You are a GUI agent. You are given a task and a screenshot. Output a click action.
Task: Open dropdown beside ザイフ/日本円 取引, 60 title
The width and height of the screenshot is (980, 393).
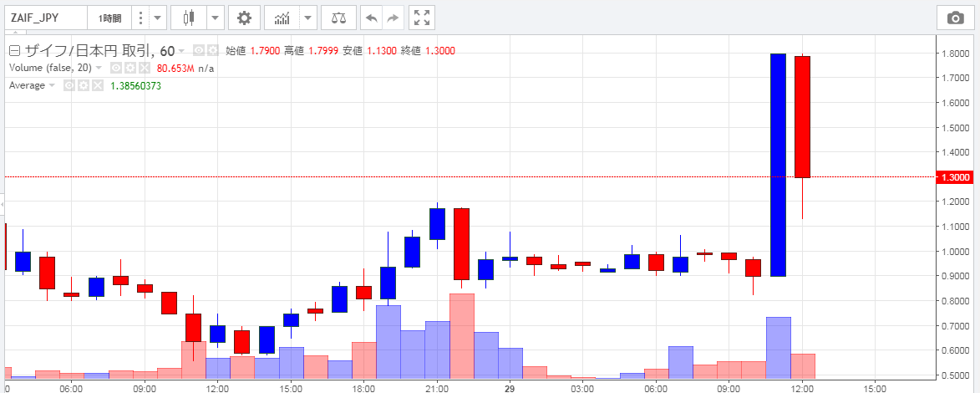click(181, 51)
